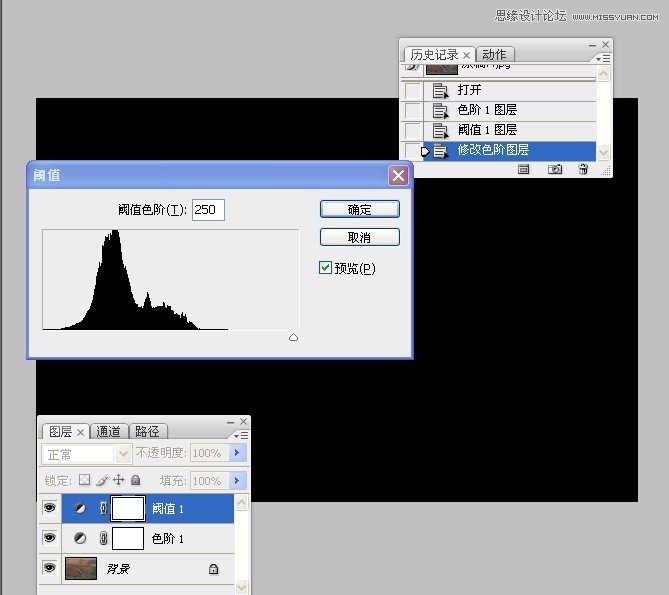The image size is (669, 595).
Task: Click the 填充 100% field
Action: point(209,481)
